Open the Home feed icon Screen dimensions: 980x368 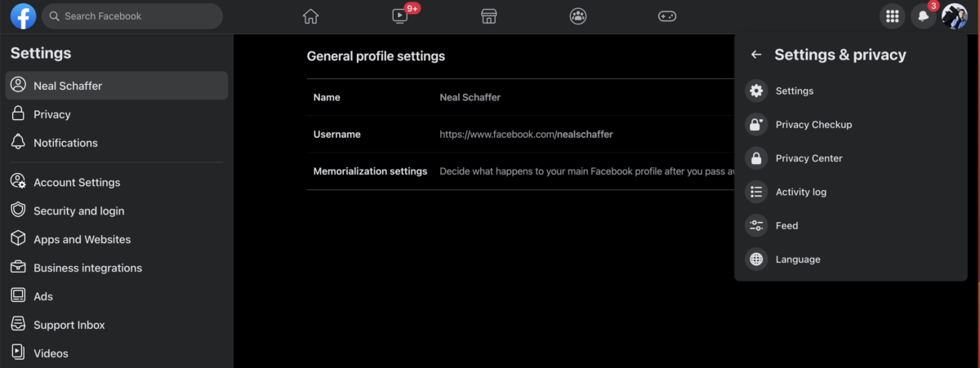[x=310, y=16]
